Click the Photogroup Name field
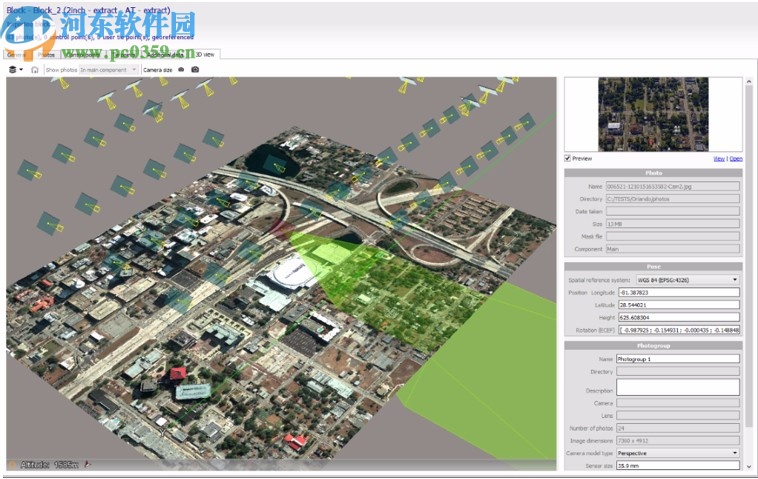This screenshot has width=758, height=479. (677, 358)
